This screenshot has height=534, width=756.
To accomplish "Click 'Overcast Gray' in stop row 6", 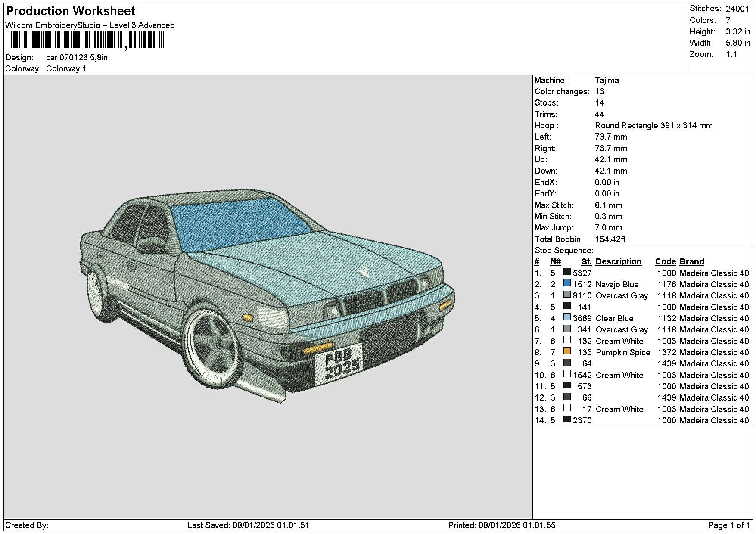I will pyautogui.click(x=622, y=330).
